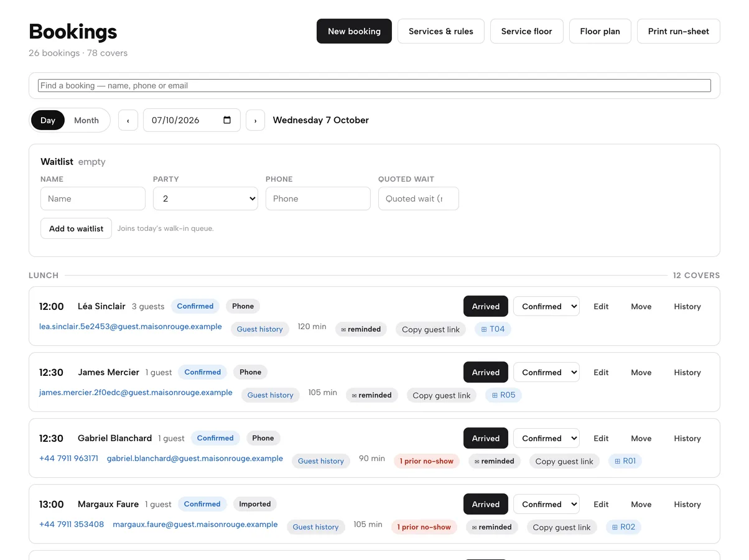Click table chip T04

coord(493,329)
